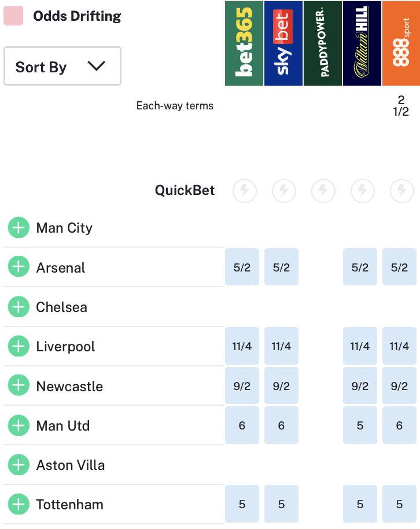Expand the Man City row

19,228
